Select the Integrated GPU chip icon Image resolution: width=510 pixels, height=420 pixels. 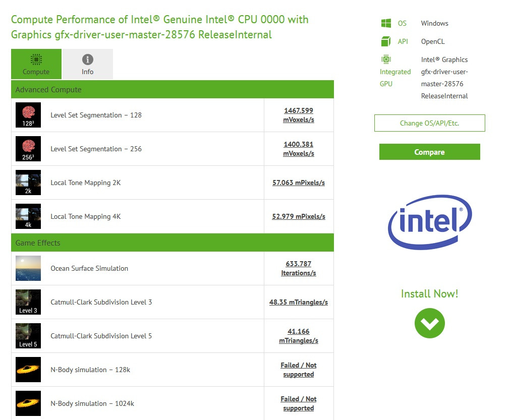pyautogui.click(x=385, y=59)
